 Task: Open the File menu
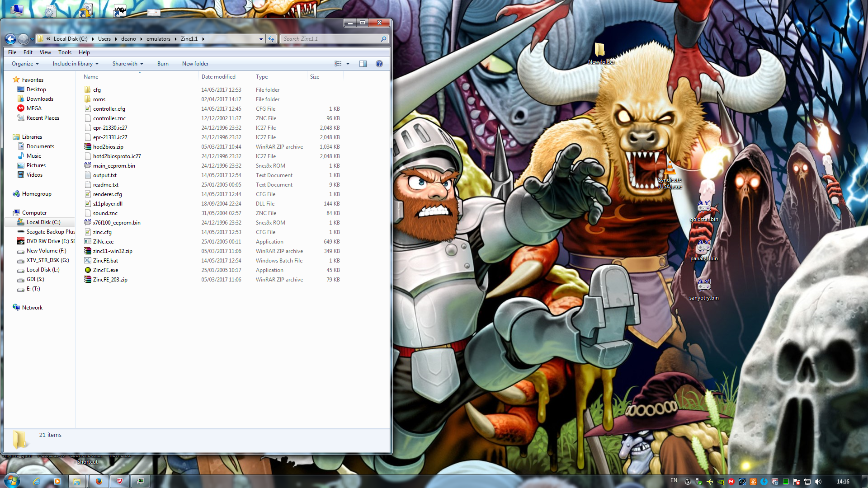pyautogui.click(x=12, y=52)
